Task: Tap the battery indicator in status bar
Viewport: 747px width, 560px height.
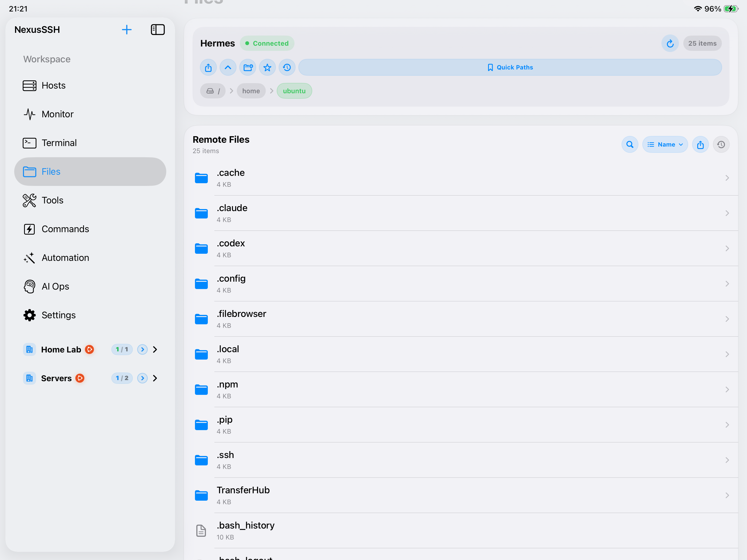Action: [x=731, y=9]
